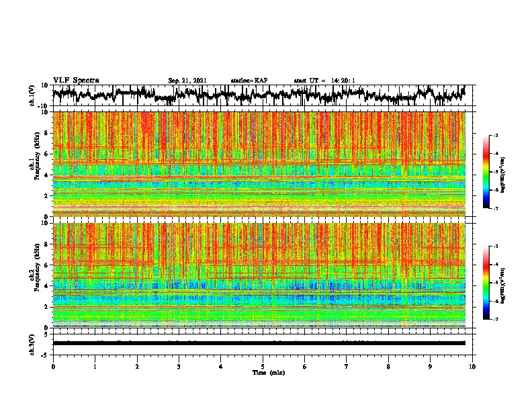
Task: Click the "ch.1(V)" waveform axis label
Action: coord(32,95)
